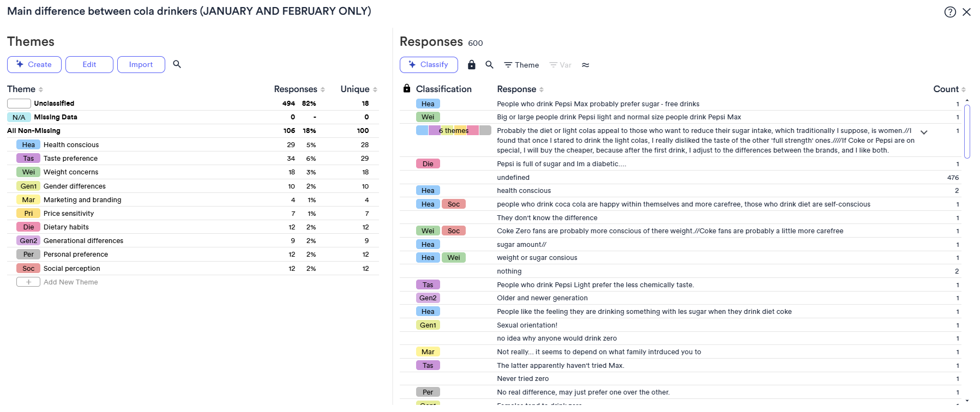Click the Tas tag on the Pepsi Light response
The height and width of the screenshot is (412, 980).
click(428, 284)
